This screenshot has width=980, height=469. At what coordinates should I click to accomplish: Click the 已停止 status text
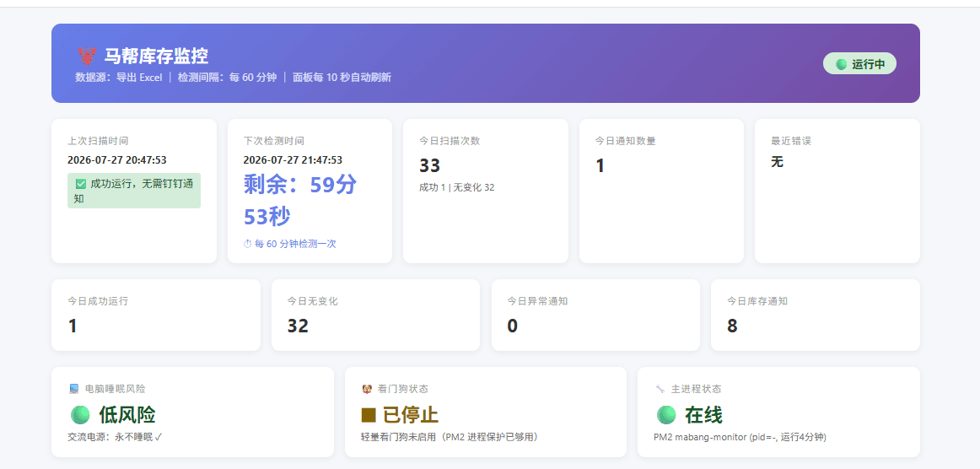[x=411, y=415]
